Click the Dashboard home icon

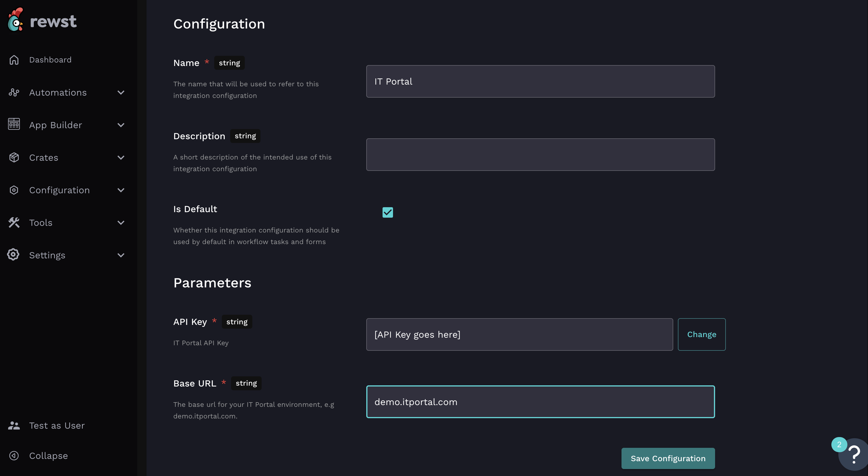coord(14,60)
